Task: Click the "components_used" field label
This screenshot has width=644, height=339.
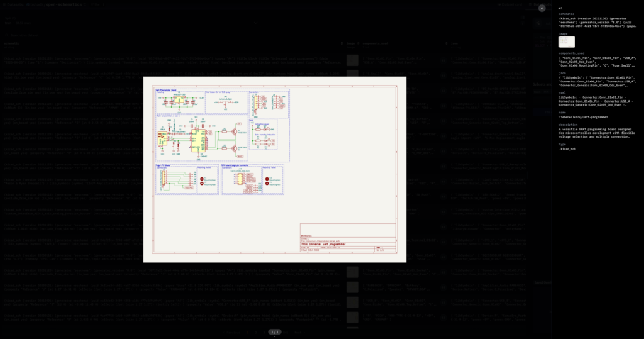Action: point(571,53)
